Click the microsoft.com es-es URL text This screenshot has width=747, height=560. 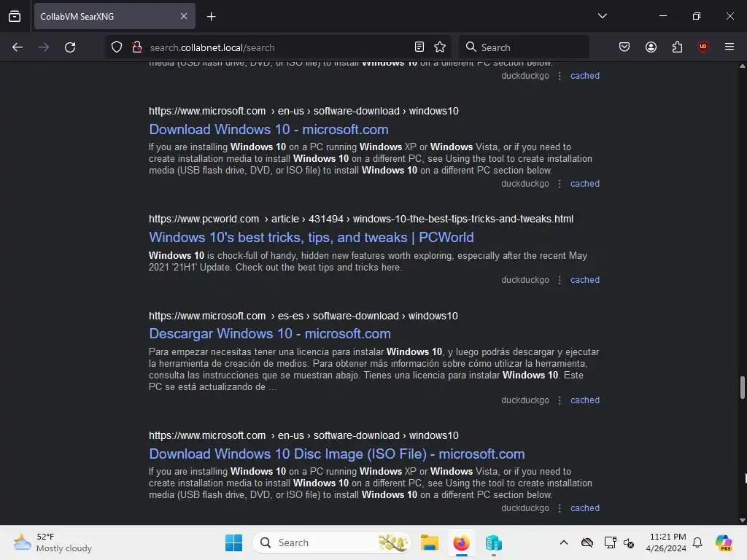303,316
